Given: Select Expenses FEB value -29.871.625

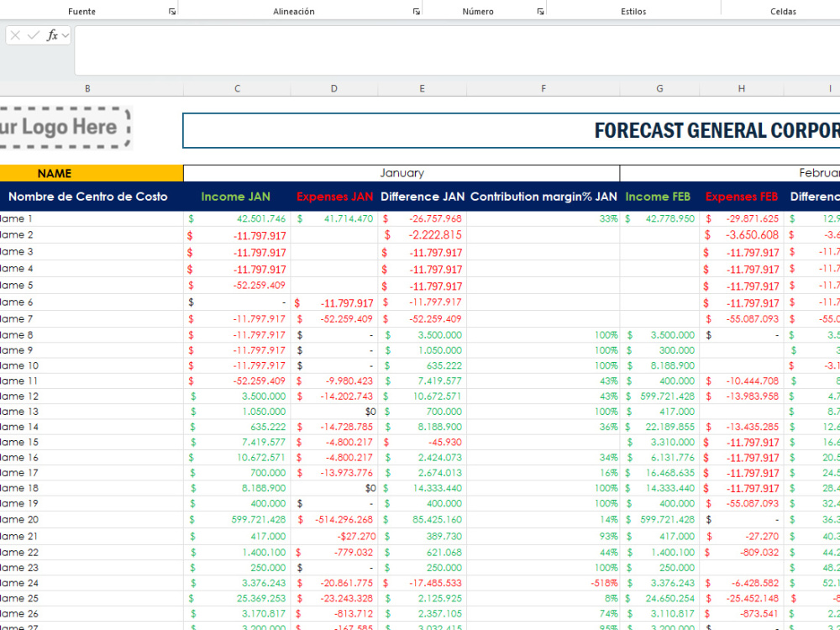Looking at the screenshot, I should (x=742, y=218).
